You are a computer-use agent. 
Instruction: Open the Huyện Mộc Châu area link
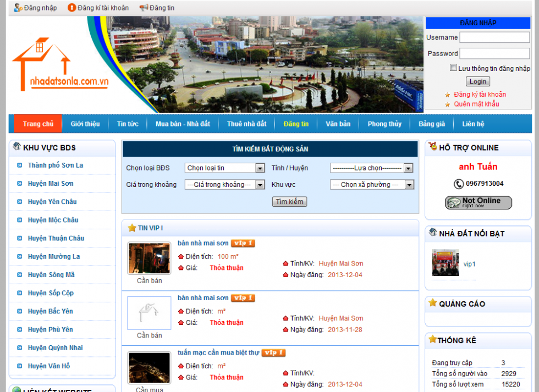[x=53, y=220]
